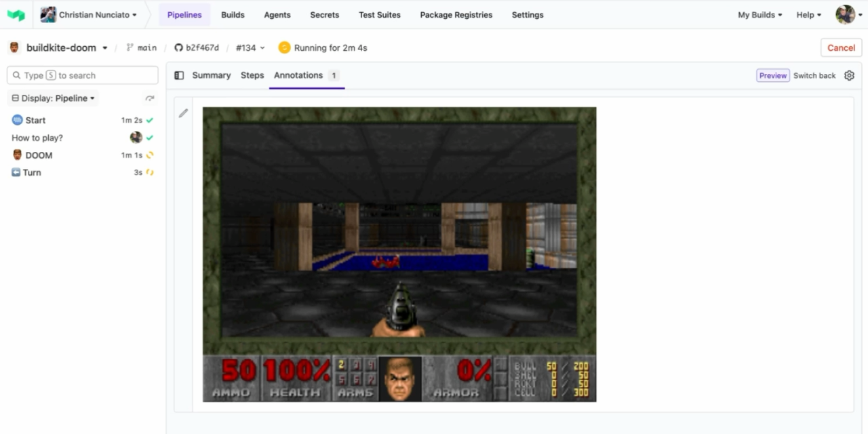
Task: Click the yellow running status icon in header
Action: 284,47
